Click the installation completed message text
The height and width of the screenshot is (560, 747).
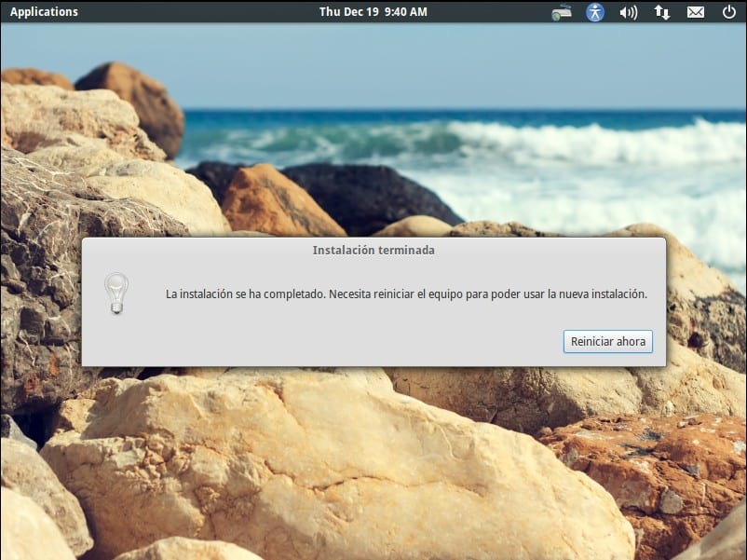405,292
